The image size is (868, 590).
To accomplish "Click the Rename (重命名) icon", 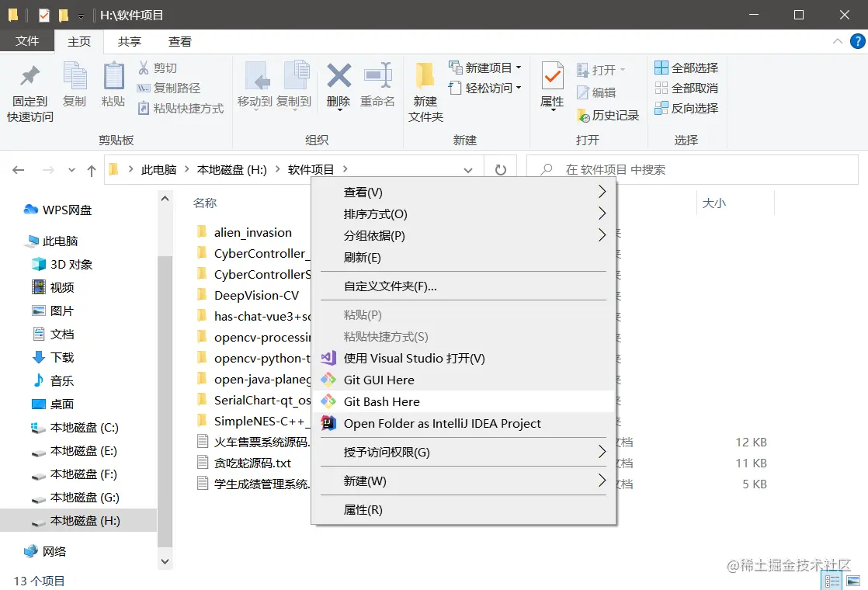I will click(x=378, y=75).
